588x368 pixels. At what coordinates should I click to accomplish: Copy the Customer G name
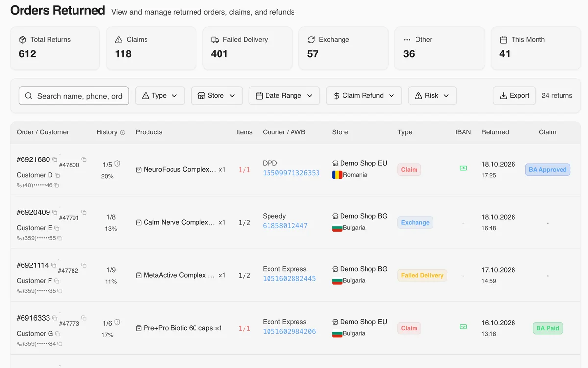tap(58, 334)
